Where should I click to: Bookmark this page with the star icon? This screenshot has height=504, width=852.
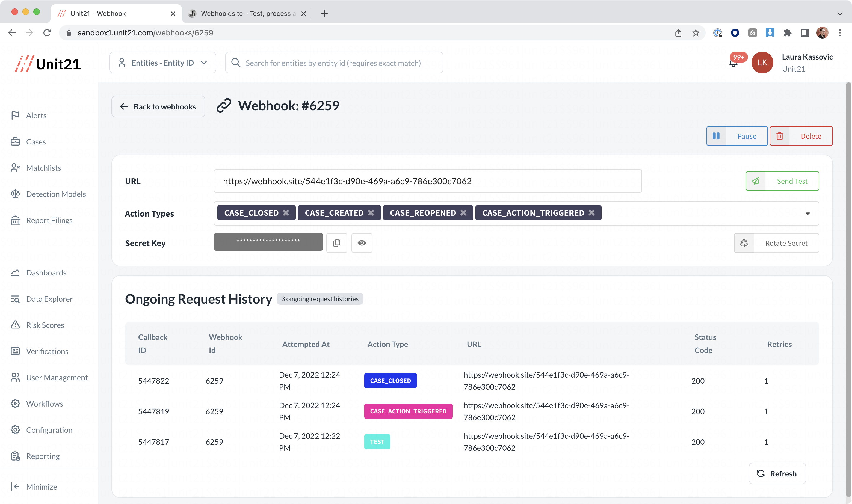[x=696, y=33]
